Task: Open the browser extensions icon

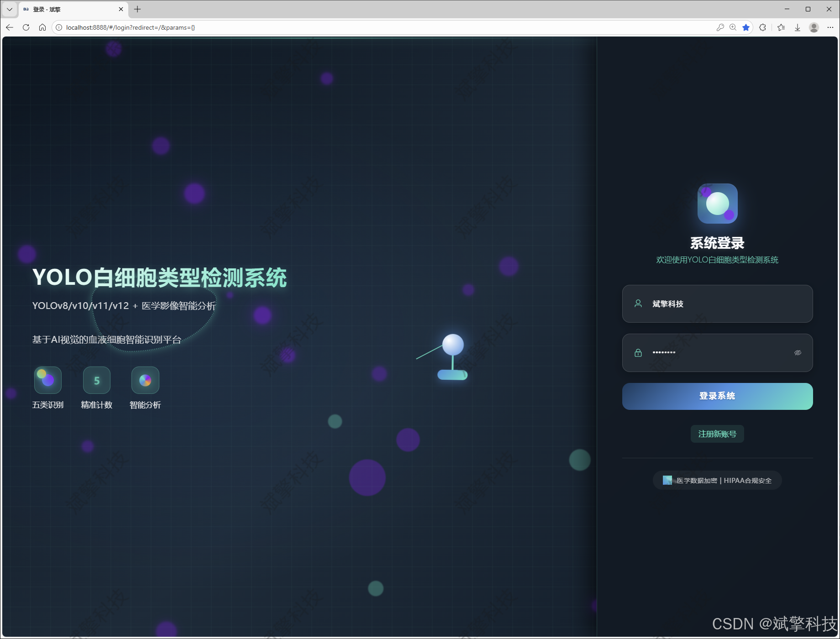Action: click(x=763, y=27)
